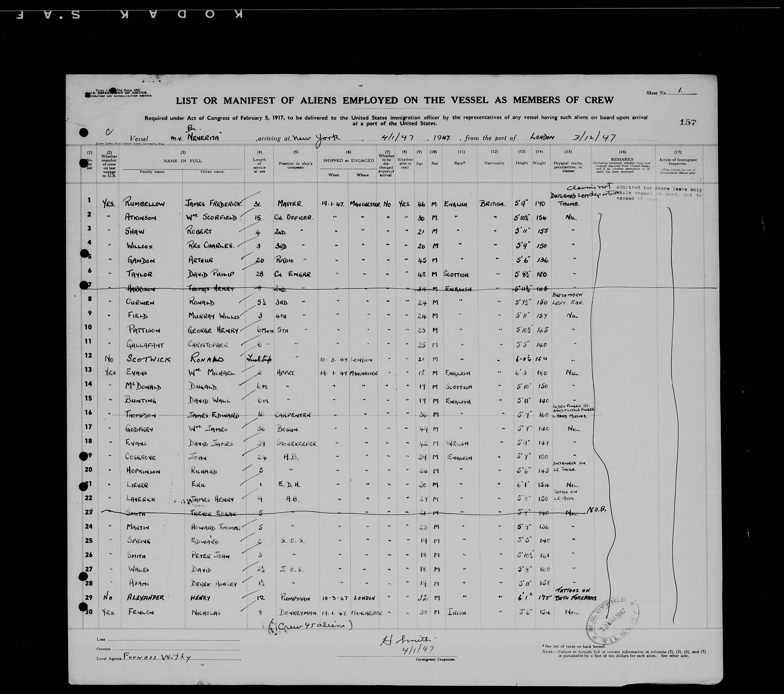Click family name THOMPSON in row 16
Image resolution: width=784 pixels, height=694 pixels.
click(141, 415)
